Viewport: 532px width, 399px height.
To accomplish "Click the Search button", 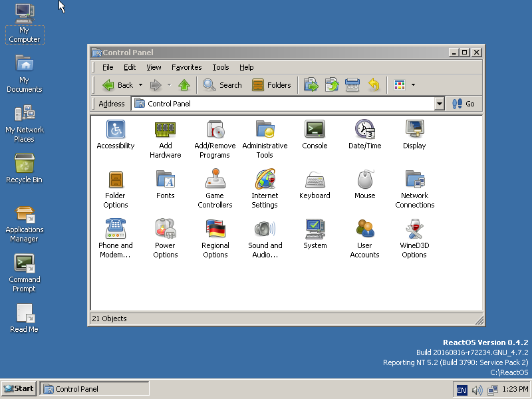I will click(222, 85).
